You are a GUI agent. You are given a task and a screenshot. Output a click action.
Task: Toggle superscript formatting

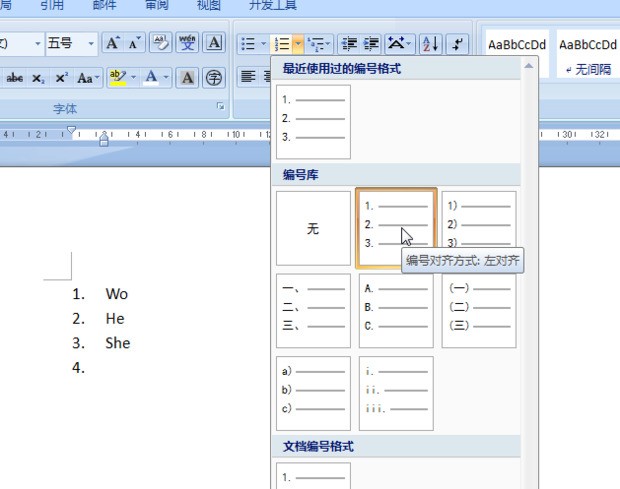pos(61,77)
